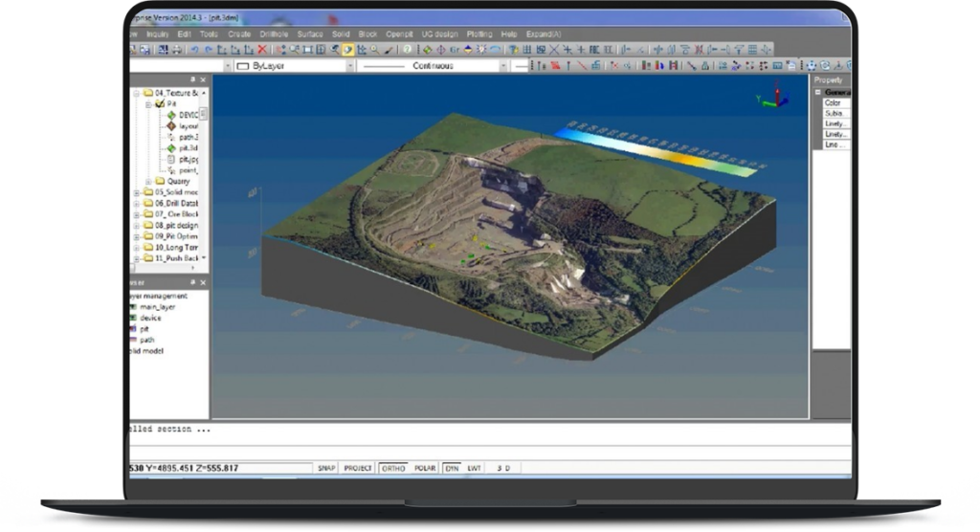Click the PROJECT status bar button
Screen dimensions: 980x532
(358, 468)
